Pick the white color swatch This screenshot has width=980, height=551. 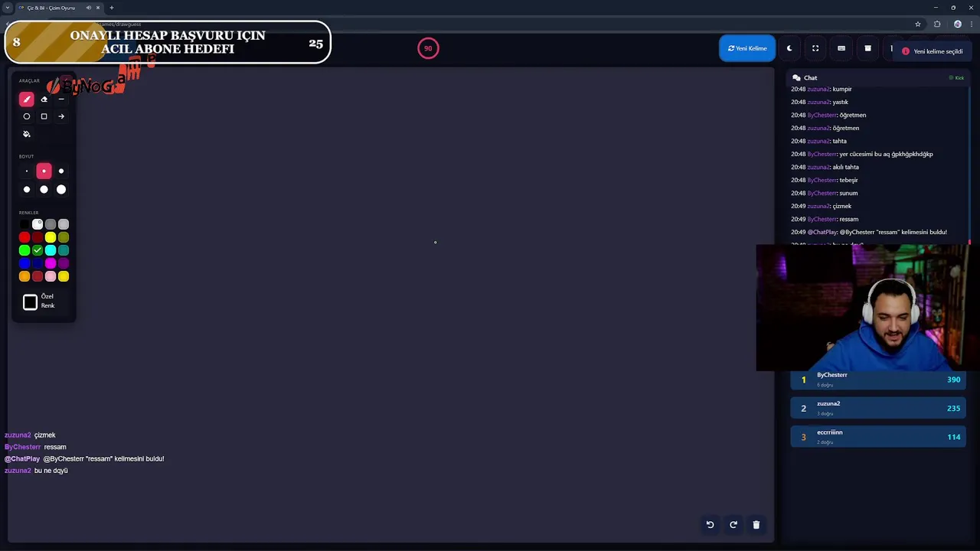(x=38, y=224)
